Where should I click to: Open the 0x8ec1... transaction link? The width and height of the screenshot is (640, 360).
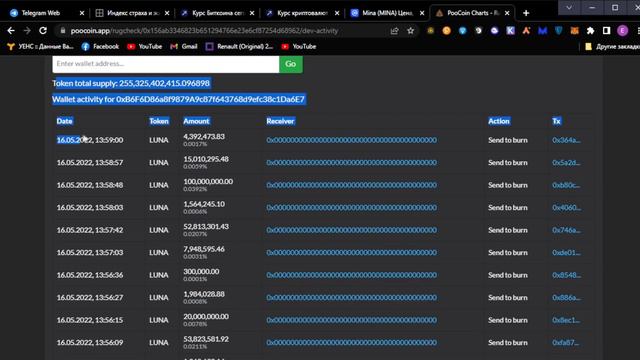(566, 320)
